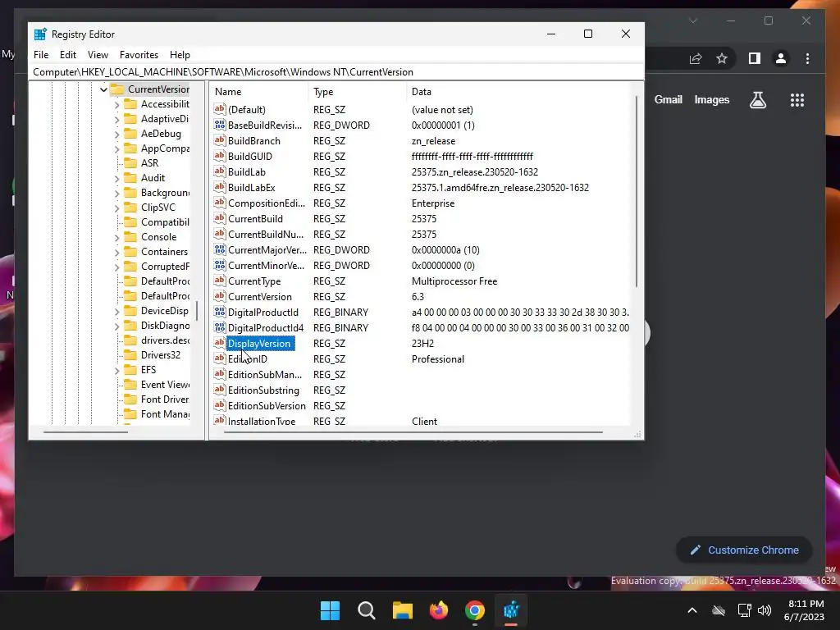Click the BaseBuildRevision DWORD icon
840x630 pixels.
click(220, 125)
